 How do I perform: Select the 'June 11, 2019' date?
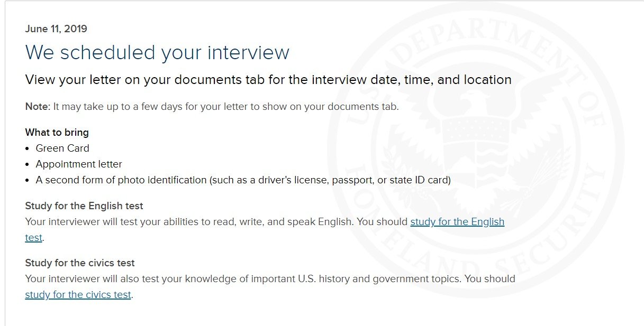point(56,29)
